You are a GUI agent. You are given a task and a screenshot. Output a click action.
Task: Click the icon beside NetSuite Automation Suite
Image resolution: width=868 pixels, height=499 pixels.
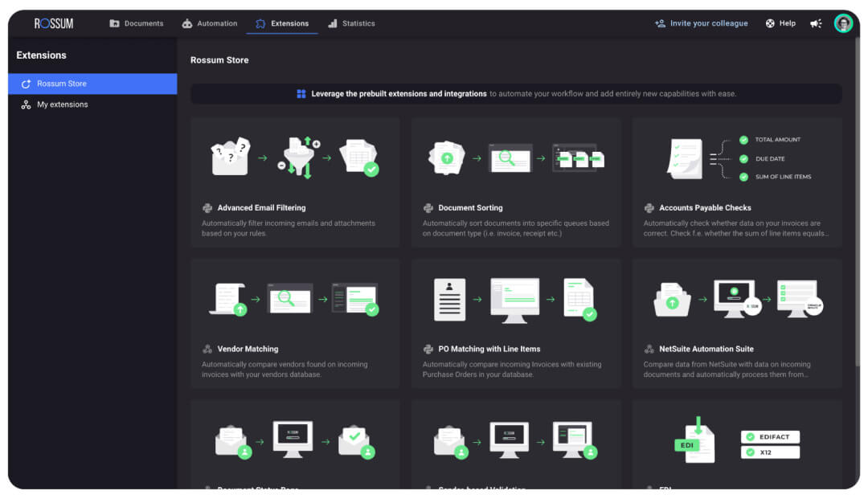(x=649, y=349)
